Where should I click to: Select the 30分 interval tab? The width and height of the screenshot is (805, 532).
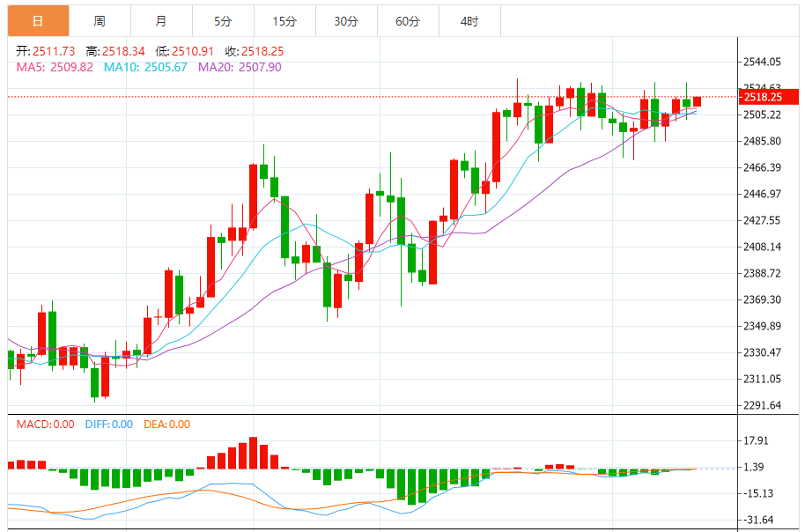coord(346,21)
